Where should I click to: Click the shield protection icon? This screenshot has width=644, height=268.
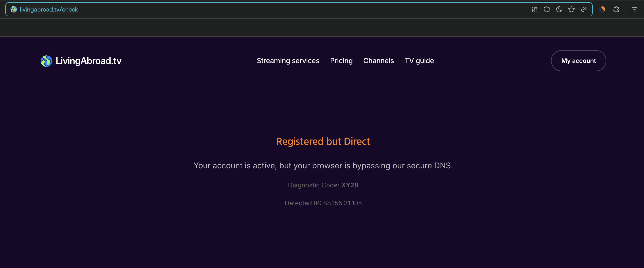(546, 10)
